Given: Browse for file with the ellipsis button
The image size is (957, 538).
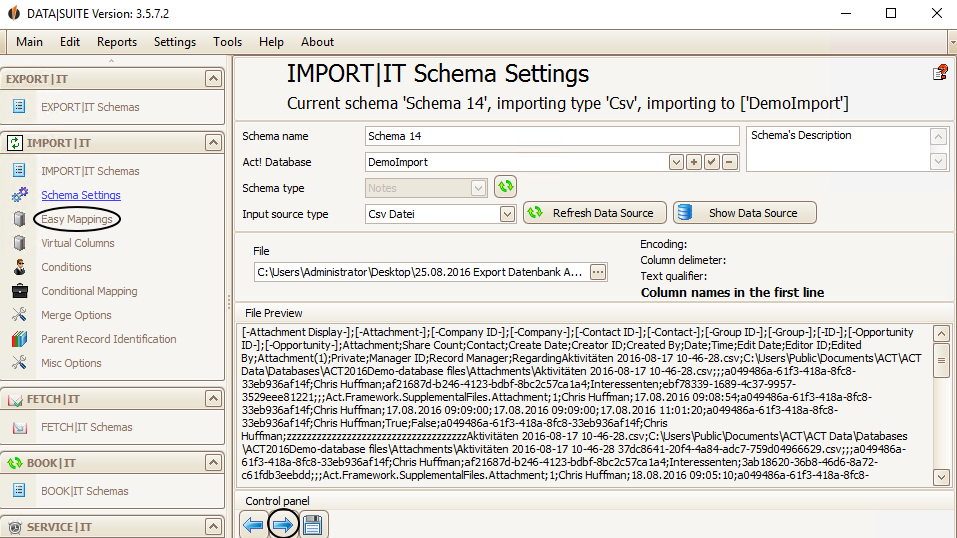Looking at the screenshot, I should click(598, 272).
